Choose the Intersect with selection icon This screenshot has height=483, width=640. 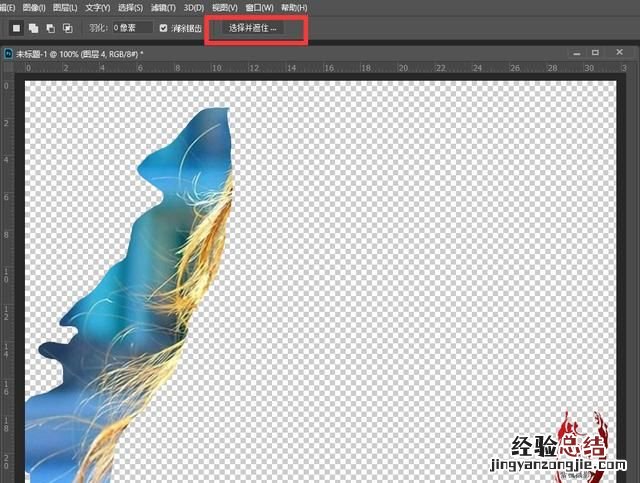[x=68, y=28]
